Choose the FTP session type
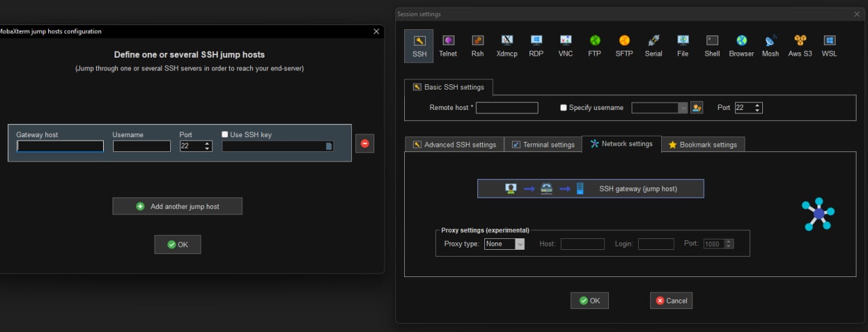The image size is (868, 332). [595, 46]
